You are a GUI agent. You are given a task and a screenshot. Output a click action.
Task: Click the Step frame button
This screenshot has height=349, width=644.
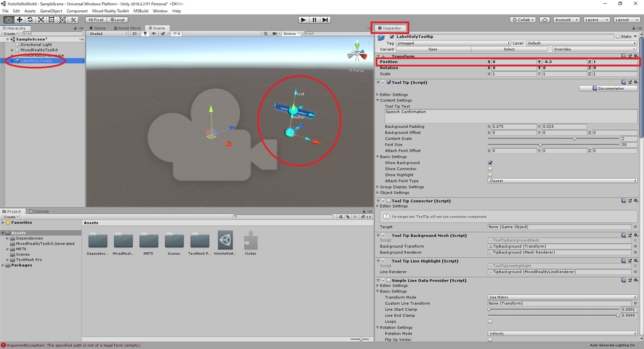[x=325, y=19]
